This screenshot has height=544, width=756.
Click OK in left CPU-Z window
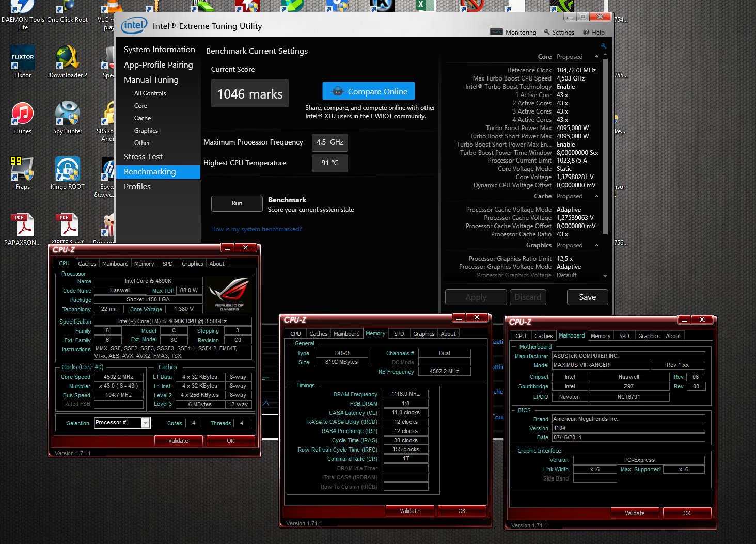[230, 441]
